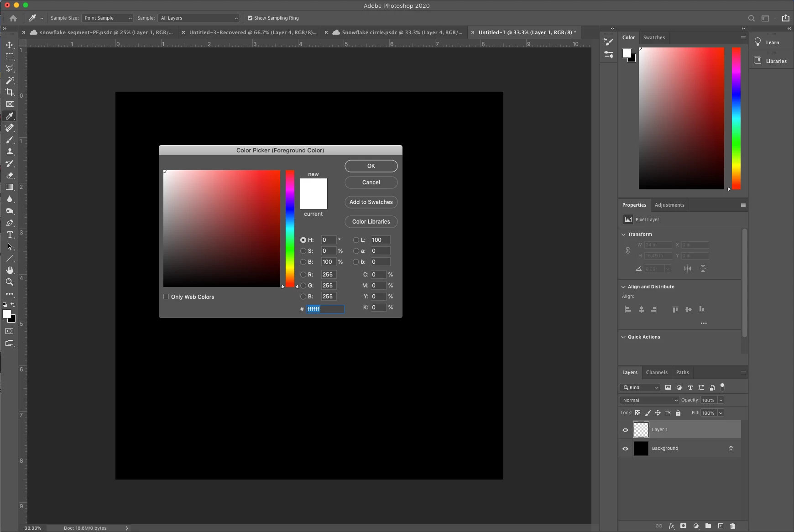Select the Move tool
The height and width of the screenshot is (532, 794).
pyautogui.click(x=10, y=45)
